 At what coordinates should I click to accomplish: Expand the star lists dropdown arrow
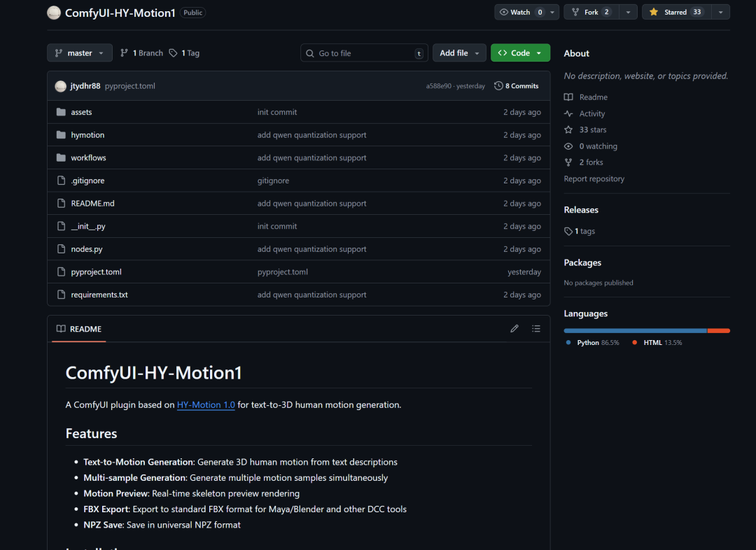click(720, 12)
